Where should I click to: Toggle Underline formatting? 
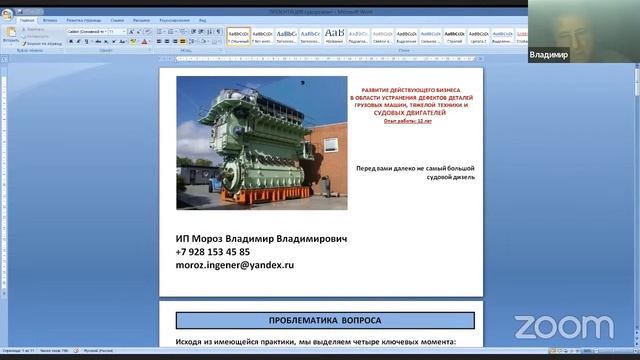click(x=86, y=42)
